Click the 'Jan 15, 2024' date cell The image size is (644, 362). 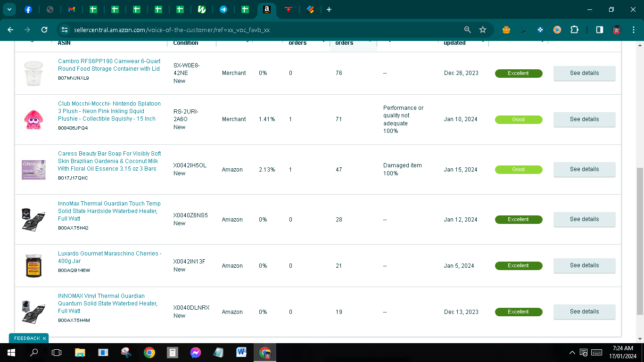click(x=461, y=170)
